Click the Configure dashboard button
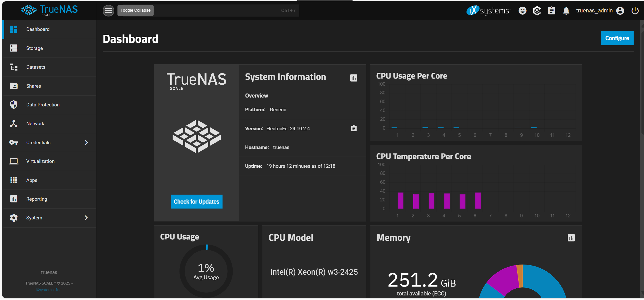 617,38
